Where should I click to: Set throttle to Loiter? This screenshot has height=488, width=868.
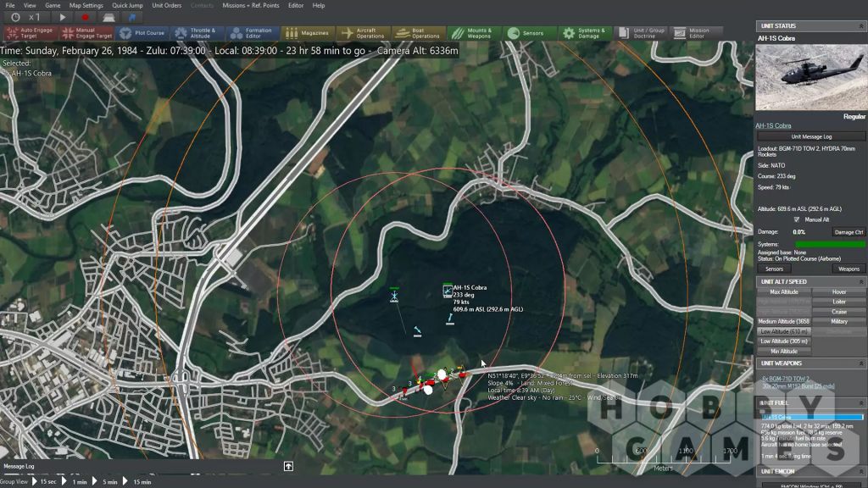point(838,302)
